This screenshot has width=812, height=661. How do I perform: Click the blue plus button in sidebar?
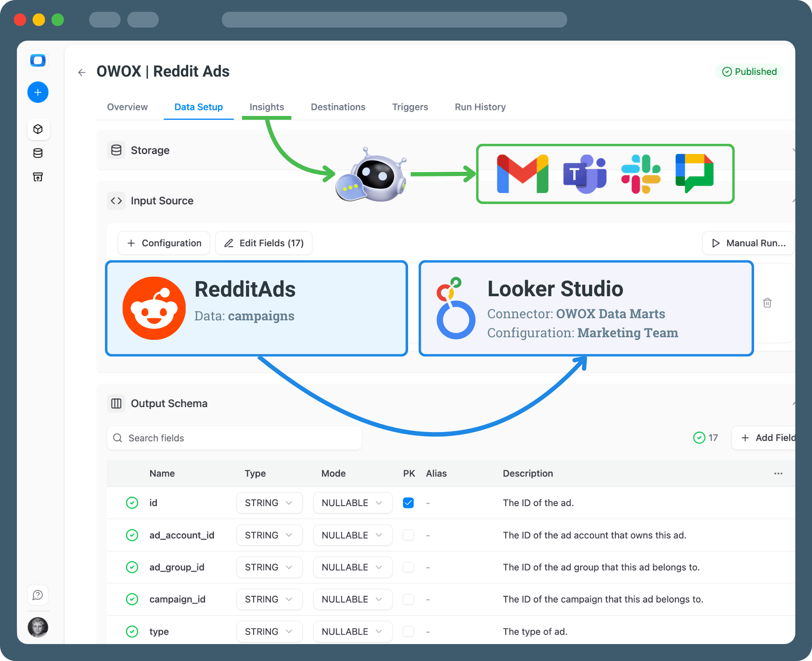tap(38, 92)
